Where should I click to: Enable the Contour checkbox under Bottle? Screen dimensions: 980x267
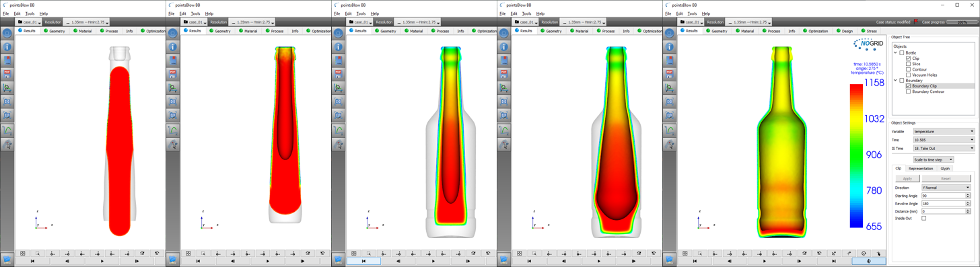908,69
